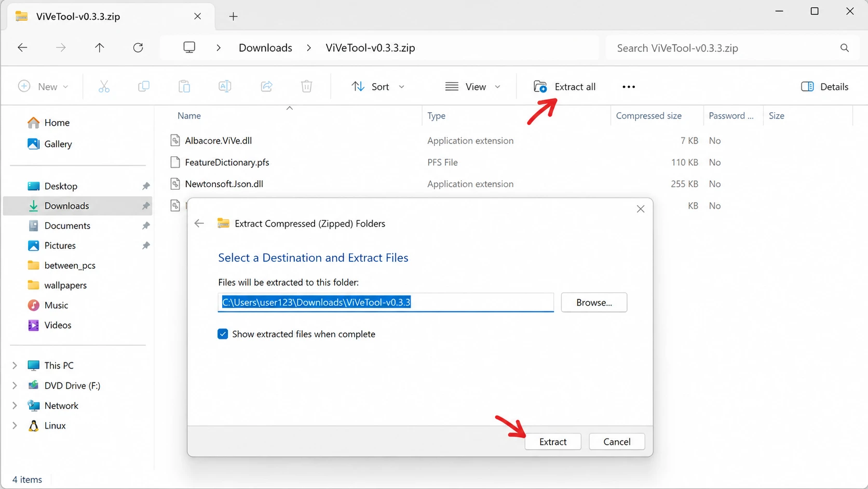Toggle the Details pane
The width and height of the screenshot is (868, 489).
point(824,87)
